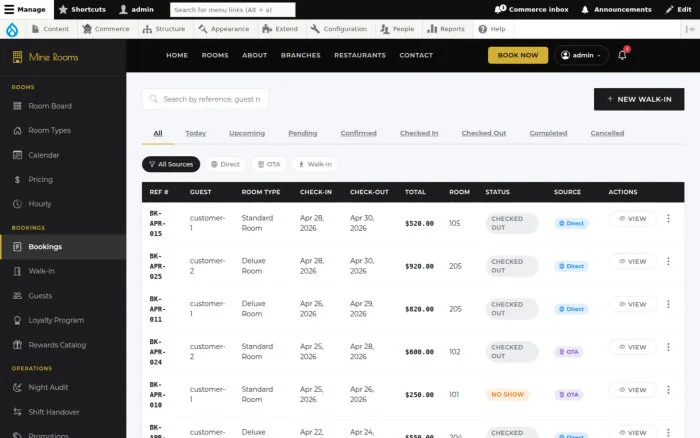Image resolution: width=700 pixels, height=438 pixels.
Task: Open the Appearance admin menu
Action: point(224,29)
